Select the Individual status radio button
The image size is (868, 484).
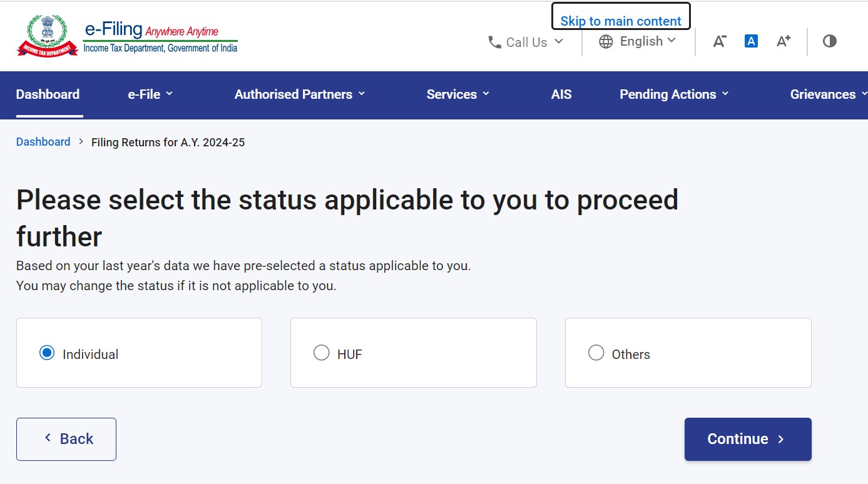point(47,353)
